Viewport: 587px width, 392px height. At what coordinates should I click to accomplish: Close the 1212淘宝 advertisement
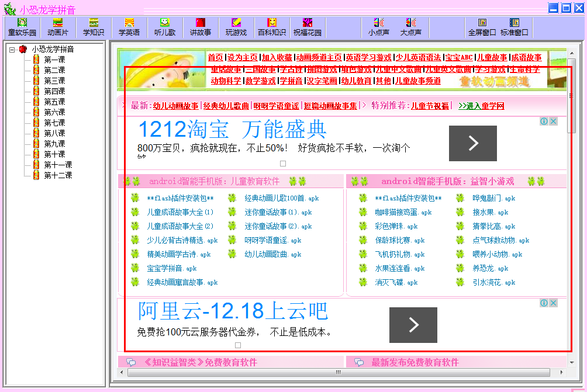[553, 121]
